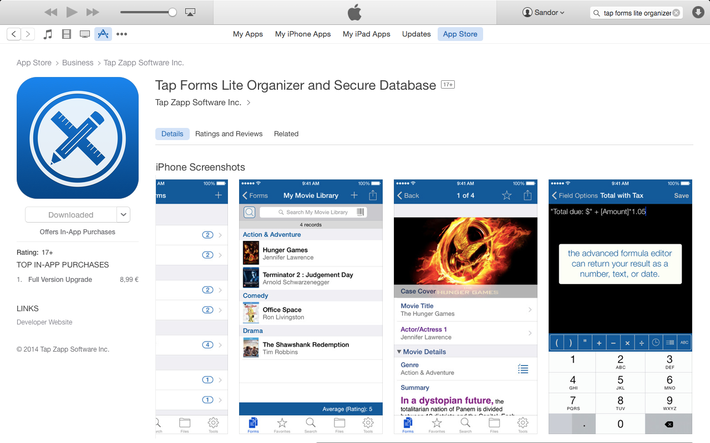Open the Developer Website link
The image size is (710, 443).
point(45,322)
